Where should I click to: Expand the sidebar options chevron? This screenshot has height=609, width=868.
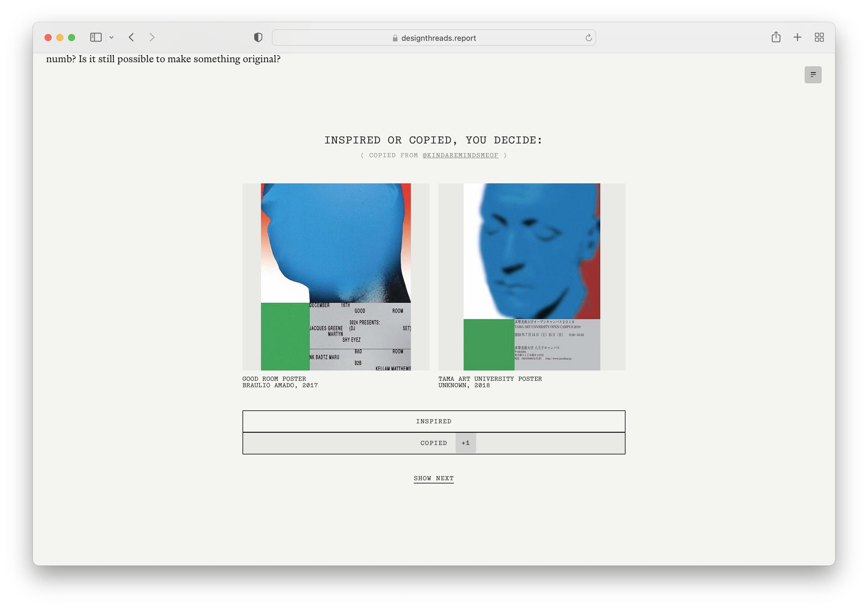111,38
